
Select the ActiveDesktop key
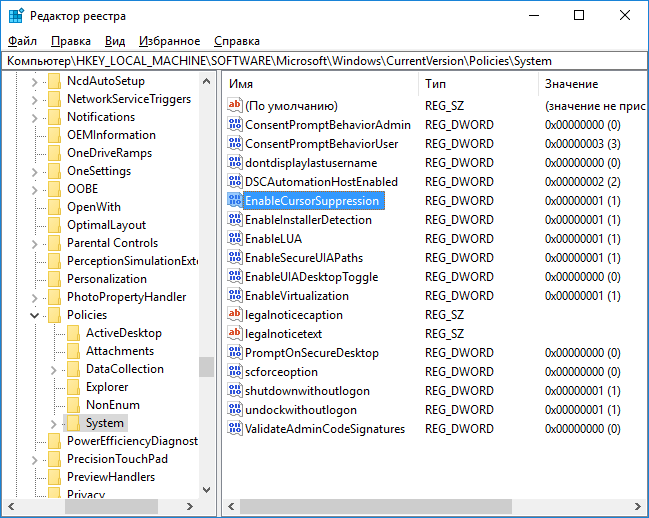pyautogui.click(x=124, y=333)
